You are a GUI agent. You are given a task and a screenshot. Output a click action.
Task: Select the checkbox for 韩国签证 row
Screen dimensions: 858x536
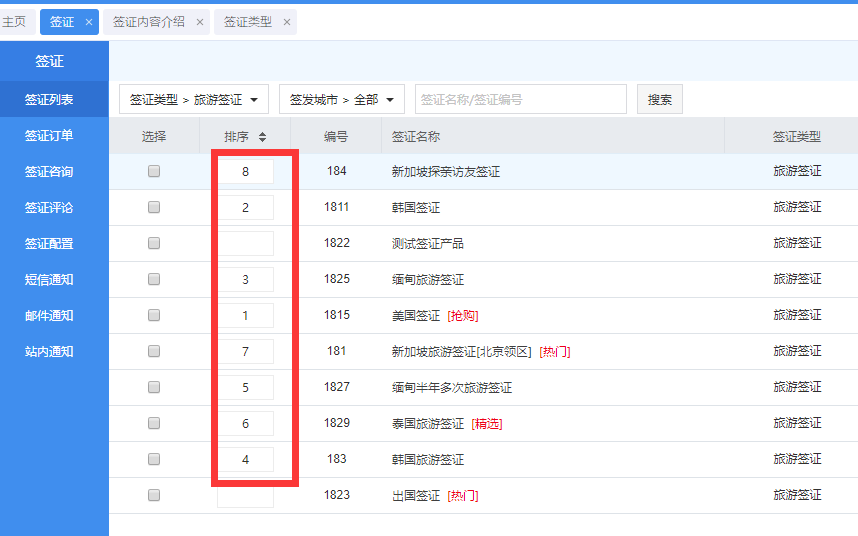(154, 207)
